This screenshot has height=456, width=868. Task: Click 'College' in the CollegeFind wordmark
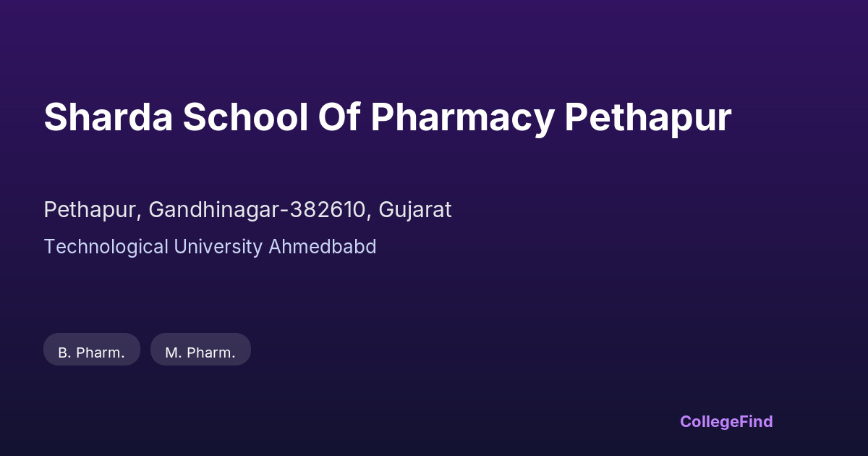coord(705,421)
